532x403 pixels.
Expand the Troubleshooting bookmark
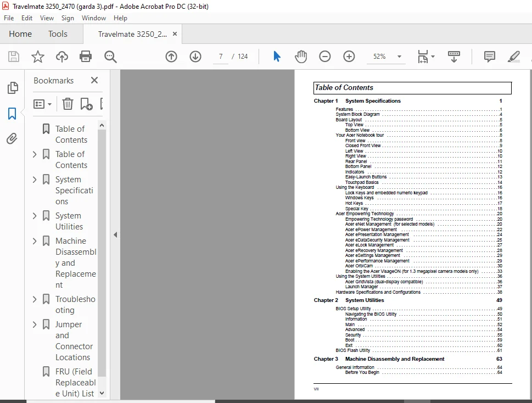pos(34,299)
